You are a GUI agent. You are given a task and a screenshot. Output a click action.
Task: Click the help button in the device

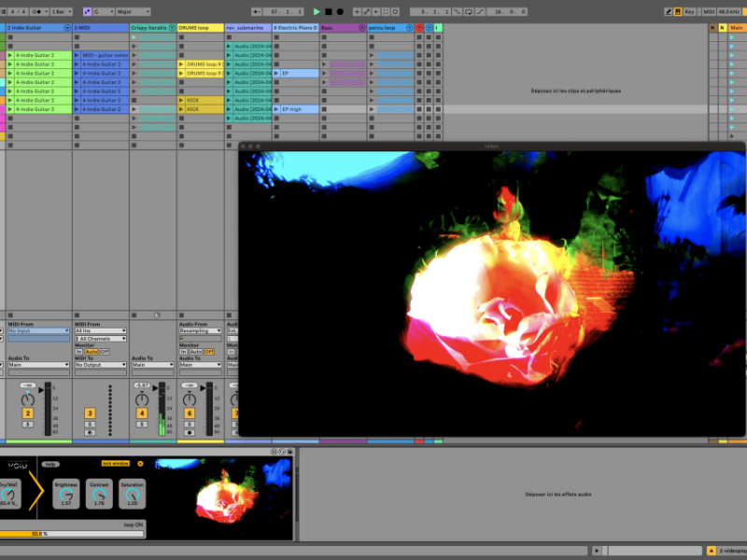click(x=50, y=464)
